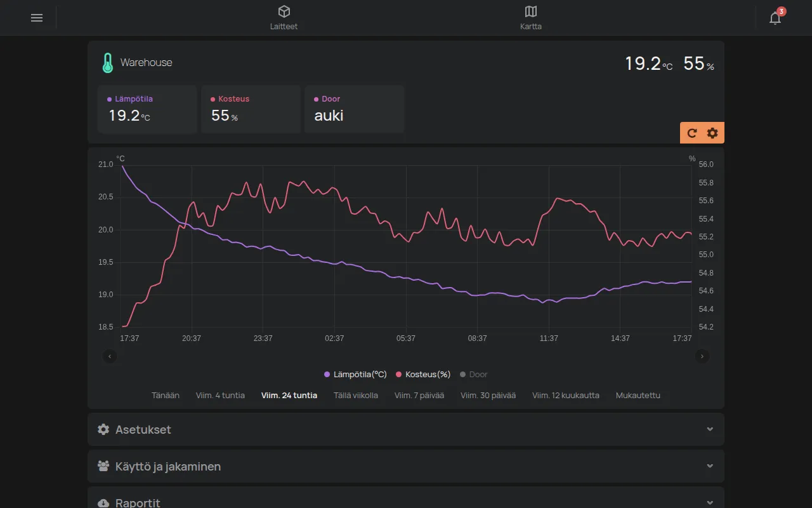Toggle the Kosteus(%) legend series
812x508 pixels.
pos(423,375)
